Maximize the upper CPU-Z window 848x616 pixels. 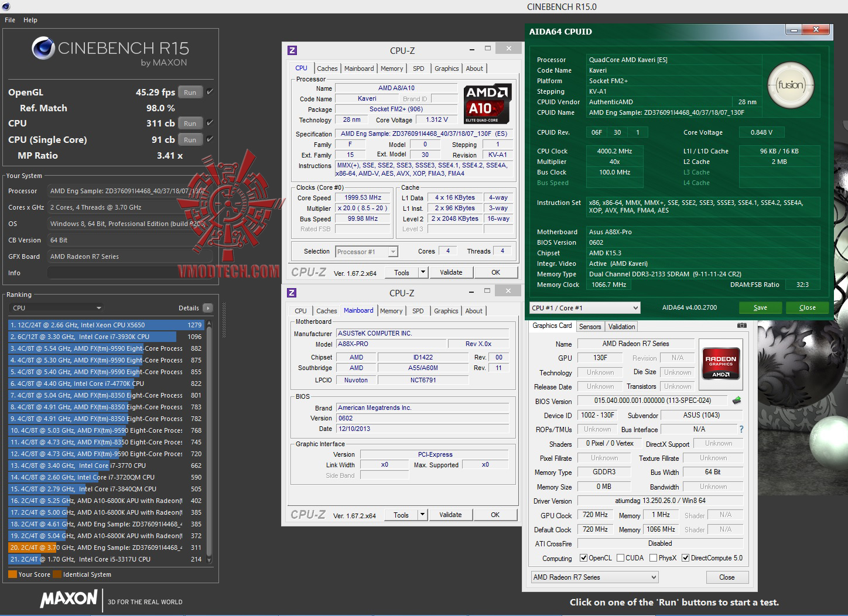pyautogui.click(x=487, y=49)
